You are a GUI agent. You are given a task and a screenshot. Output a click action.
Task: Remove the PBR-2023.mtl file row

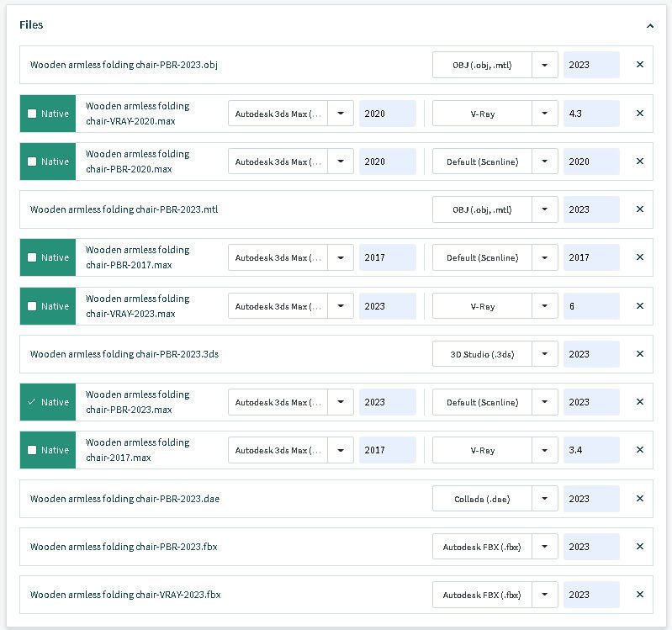[x=639, y=209]
